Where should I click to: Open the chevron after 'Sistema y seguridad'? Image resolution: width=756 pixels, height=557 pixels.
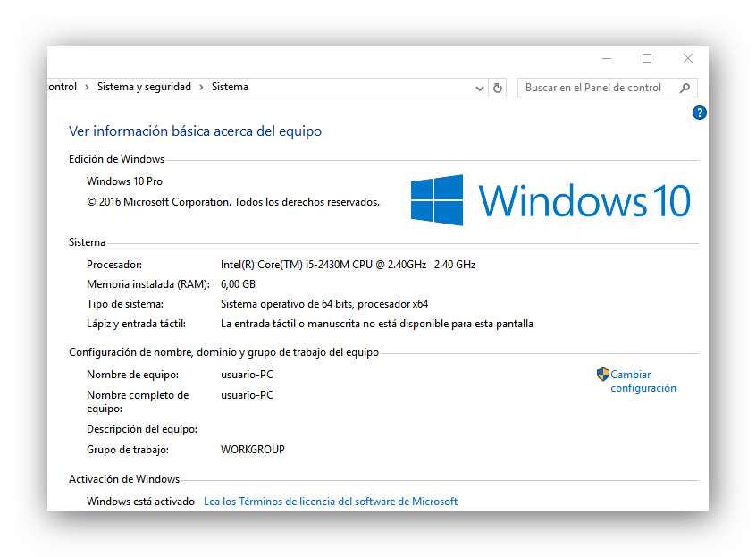click(201, 88)
